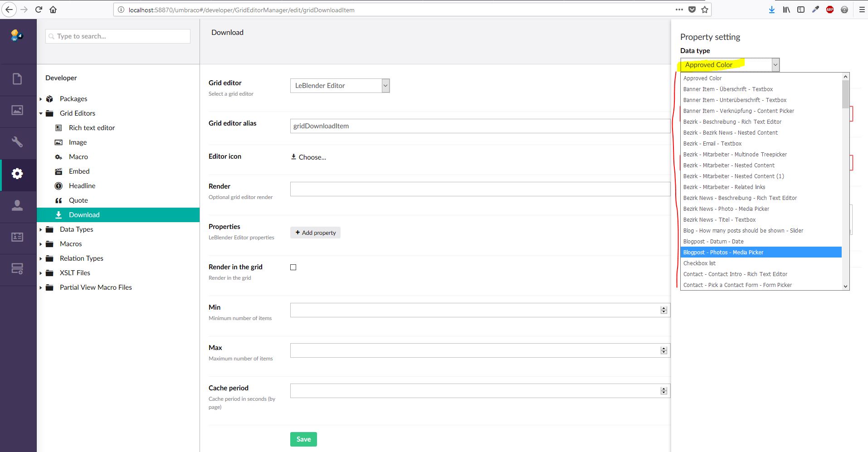Choose Approved Color in data type list
Viewport: 868px width, 452px height.
click(x=761, y=78)
